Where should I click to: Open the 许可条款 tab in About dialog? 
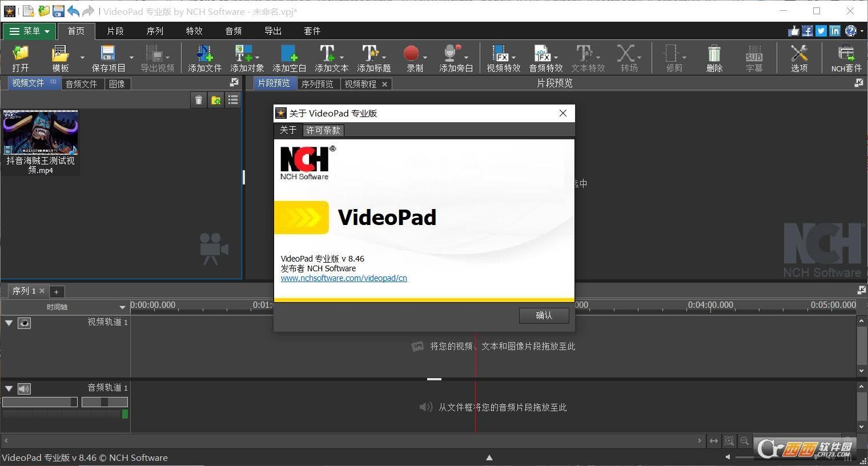(323, 130)
